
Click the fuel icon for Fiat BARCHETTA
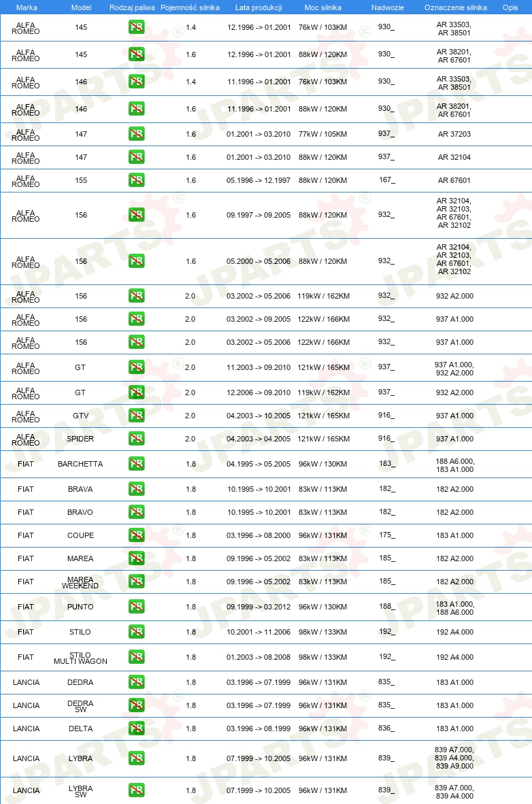pyautogui.click(x=137, y=464)
